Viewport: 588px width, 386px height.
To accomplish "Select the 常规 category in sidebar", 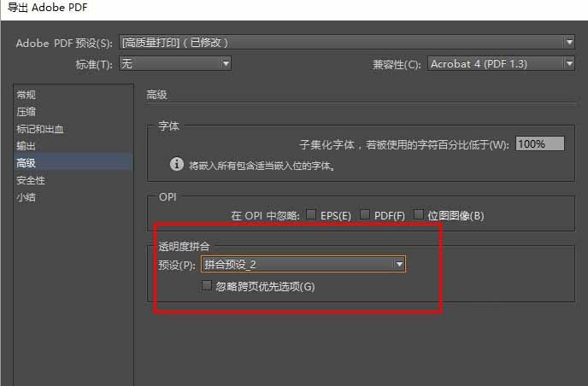I will tap(73, 95).
